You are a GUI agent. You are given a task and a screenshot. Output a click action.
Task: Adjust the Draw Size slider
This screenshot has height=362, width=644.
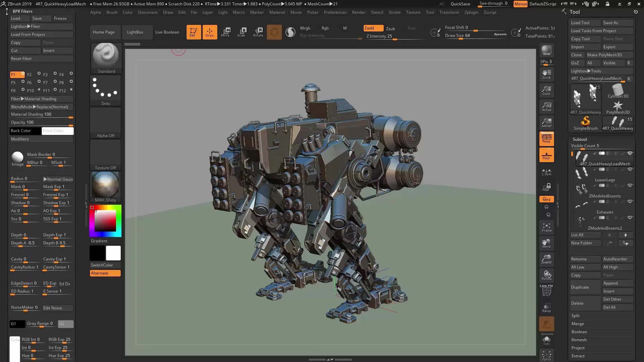(476, 36)
